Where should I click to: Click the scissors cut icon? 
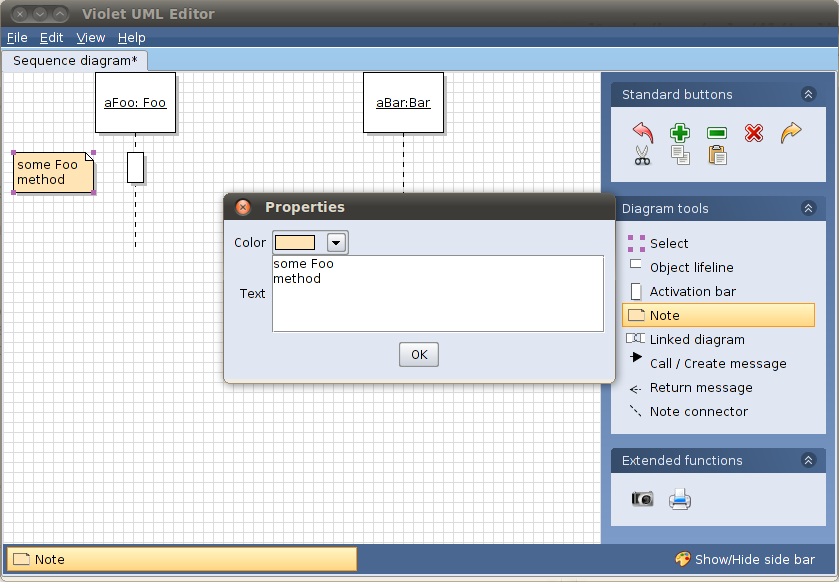[643, 155]
